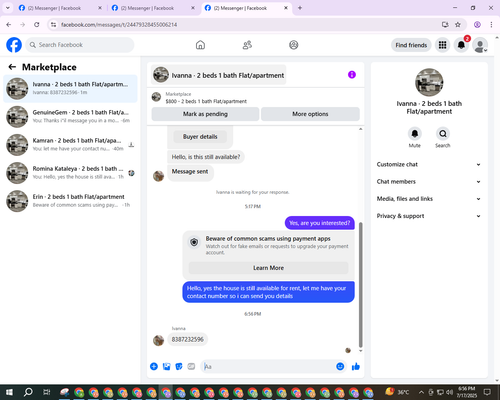
Task: Open Chrome three-dot menu
Action: [491, 25]
